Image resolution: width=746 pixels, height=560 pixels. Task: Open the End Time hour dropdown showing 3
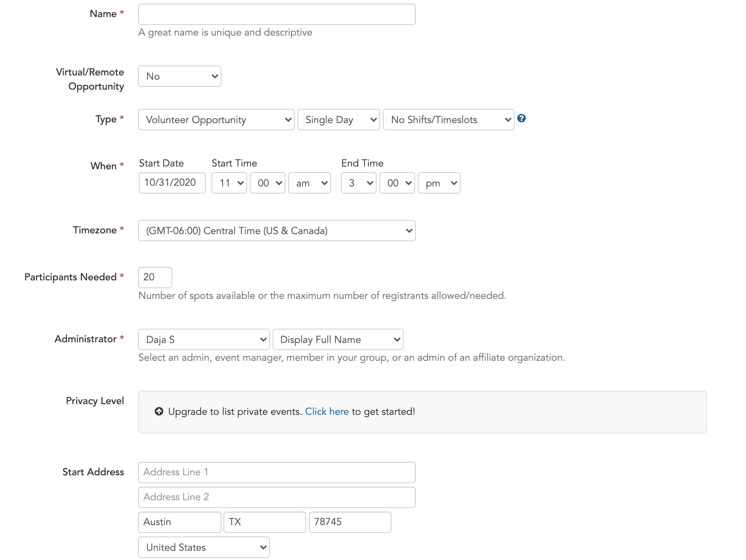pyautogui.click(x=358, y=183)
